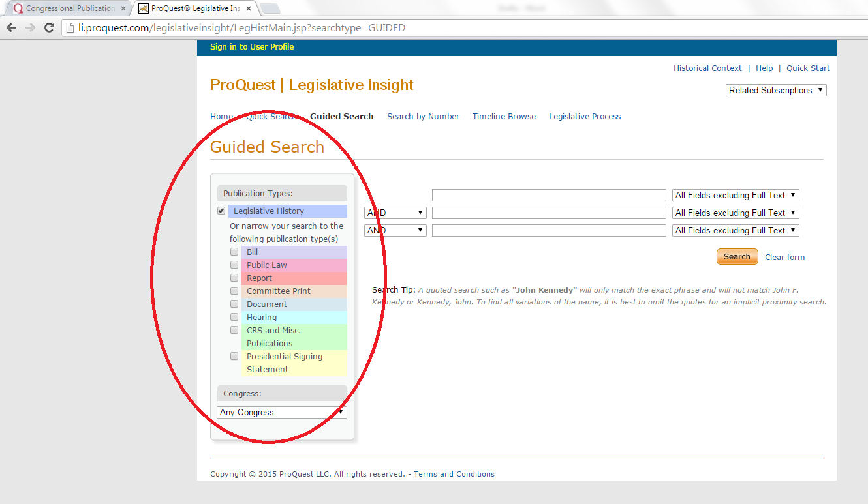Open Search by Number page
This screenshot has height=504, width=868.
click(x=423, y=116)
